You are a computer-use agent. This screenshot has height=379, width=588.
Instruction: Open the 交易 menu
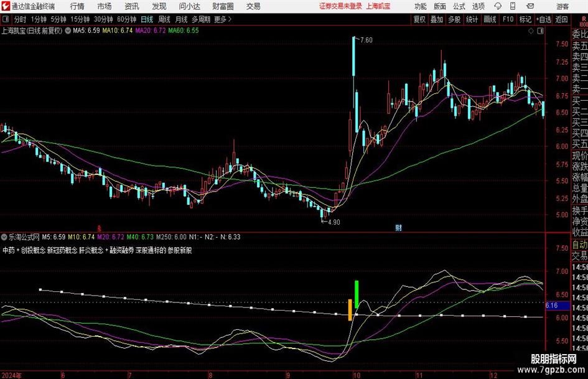[x=253, y=6]
